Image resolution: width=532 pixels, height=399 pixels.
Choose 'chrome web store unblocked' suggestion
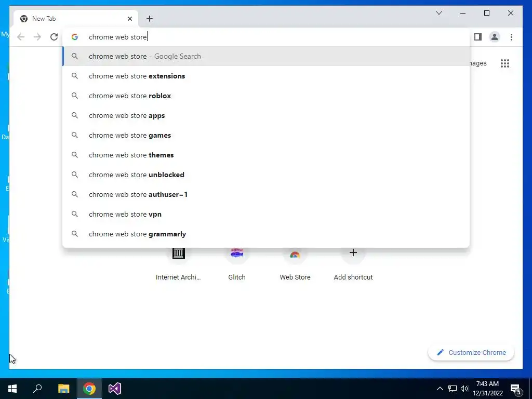tap(266, 175)
